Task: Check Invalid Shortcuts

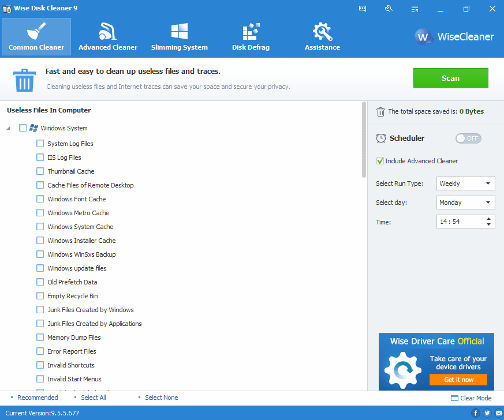Action: pyautogui.click(x=40, y=365)
